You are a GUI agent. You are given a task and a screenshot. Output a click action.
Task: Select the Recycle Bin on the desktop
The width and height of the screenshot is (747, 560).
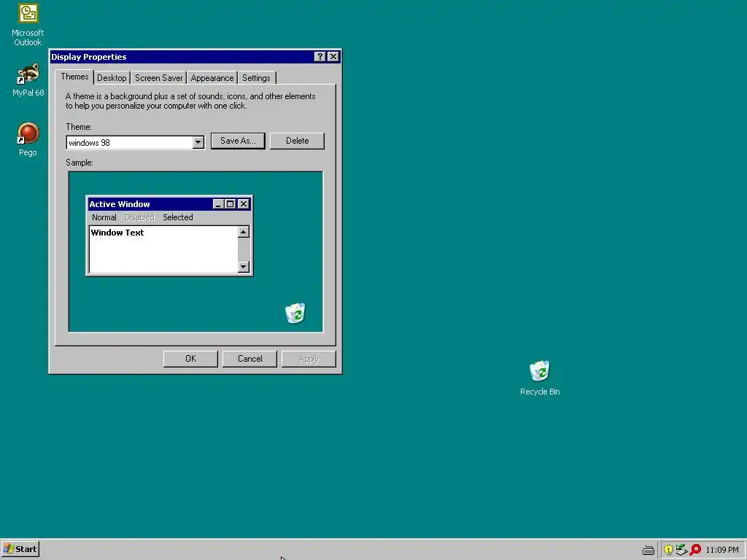(x=540, y=378)
